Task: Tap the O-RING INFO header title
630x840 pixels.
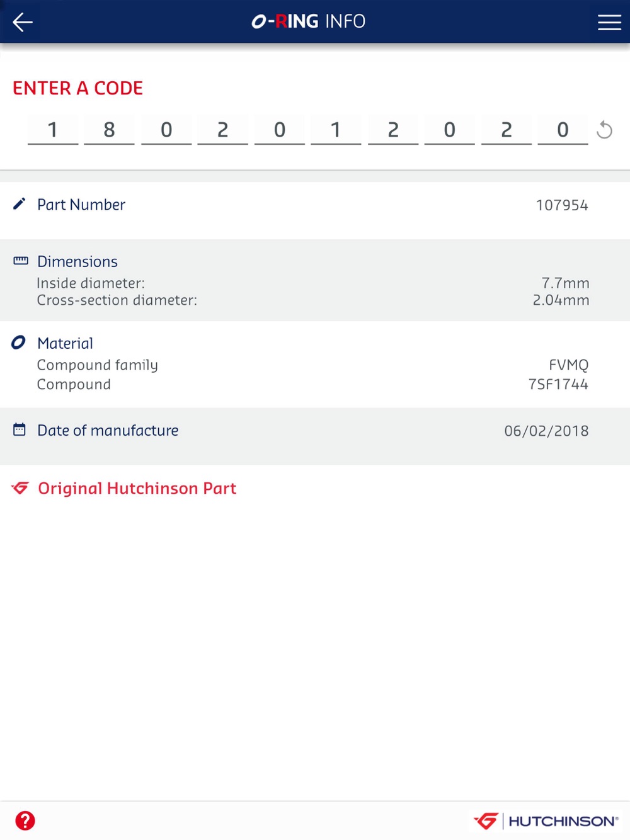Action: [x=309, y=21]
